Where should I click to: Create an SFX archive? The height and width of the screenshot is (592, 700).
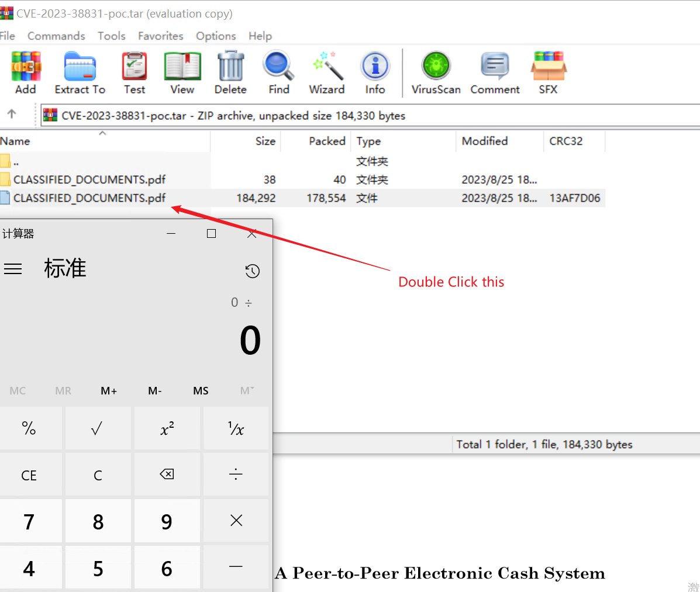click(549, 70)
